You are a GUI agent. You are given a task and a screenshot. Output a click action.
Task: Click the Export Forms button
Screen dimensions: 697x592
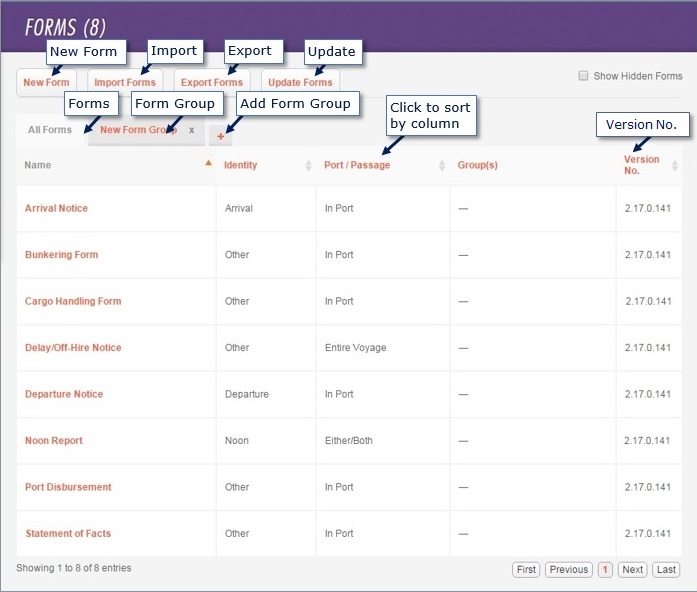pos(212,82)
